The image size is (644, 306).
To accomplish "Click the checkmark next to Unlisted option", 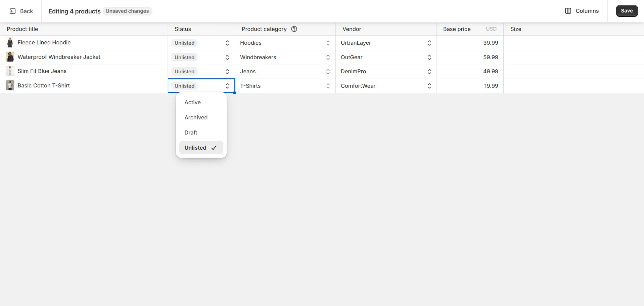I will point(214,148).
